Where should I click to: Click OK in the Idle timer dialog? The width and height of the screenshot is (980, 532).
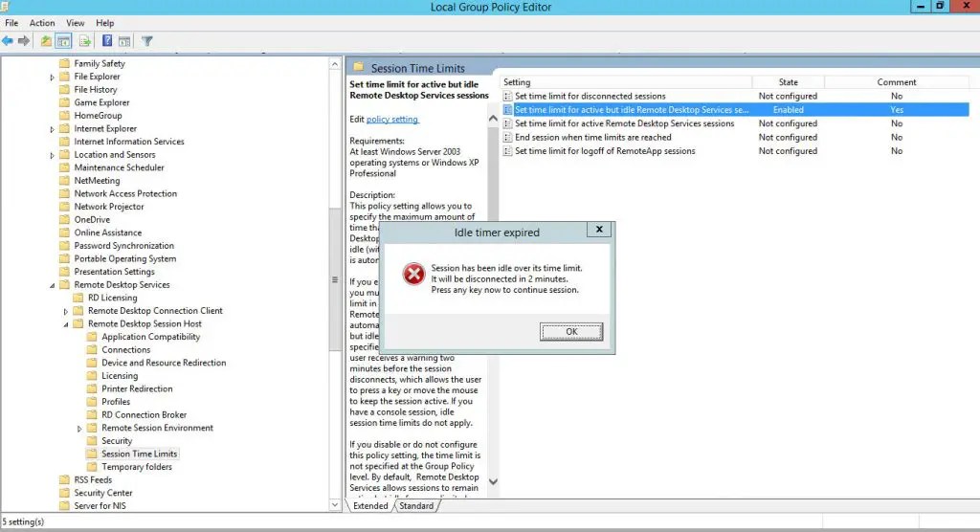point(571,332)
